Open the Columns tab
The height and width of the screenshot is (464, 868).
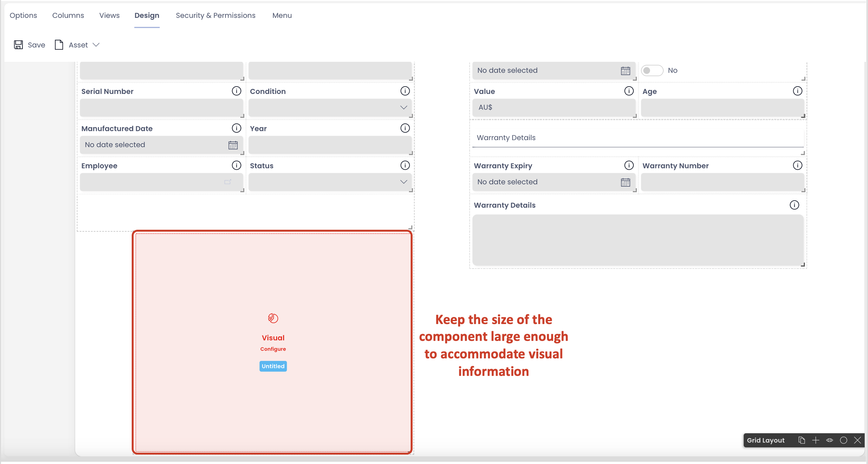[x=68, y=16]
